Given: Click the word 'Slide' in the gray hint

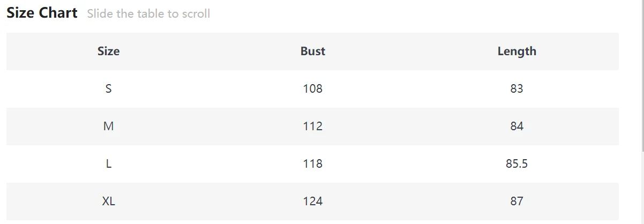Looking at the screenshot, I should click(100, 14).
